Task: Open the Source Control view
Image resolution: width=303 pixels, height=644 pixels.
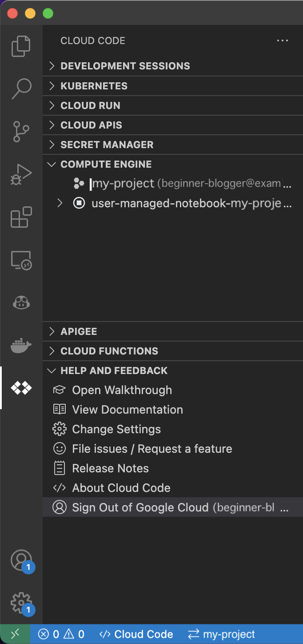Action: point(21,132)
